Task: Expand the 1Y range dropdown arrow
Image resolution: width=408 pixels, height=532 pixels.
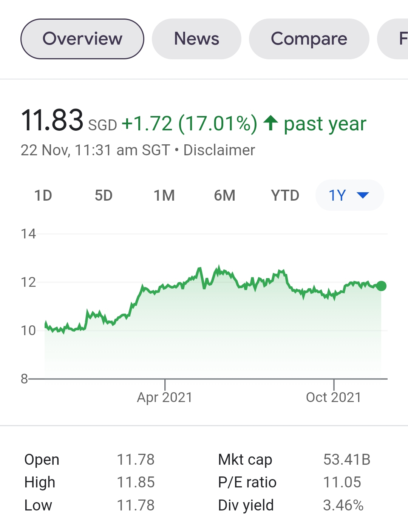Action: coord(363,195)
